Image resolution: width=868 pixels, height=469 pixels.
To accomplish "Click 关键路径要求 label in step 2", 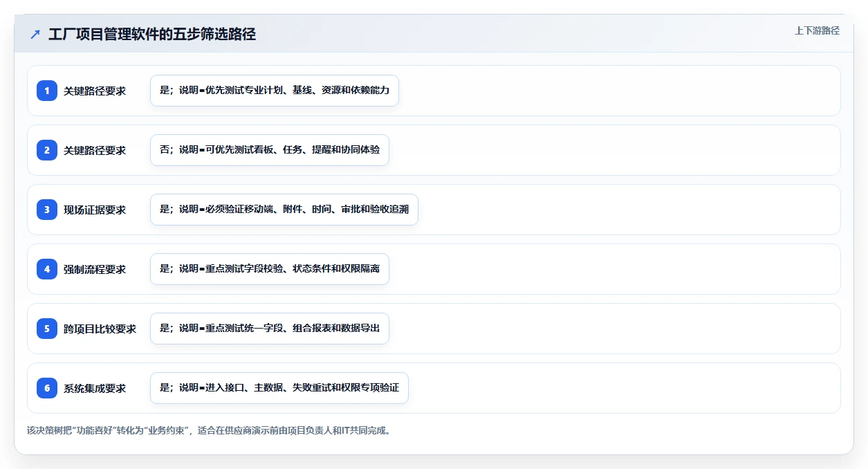I will pos(95,150).
